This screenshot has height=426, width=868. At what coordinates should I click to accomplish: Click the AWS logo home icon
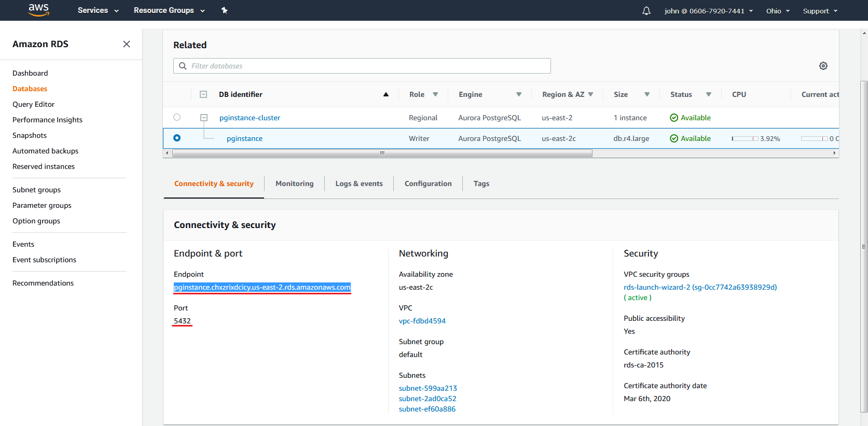tap(39, 10)
